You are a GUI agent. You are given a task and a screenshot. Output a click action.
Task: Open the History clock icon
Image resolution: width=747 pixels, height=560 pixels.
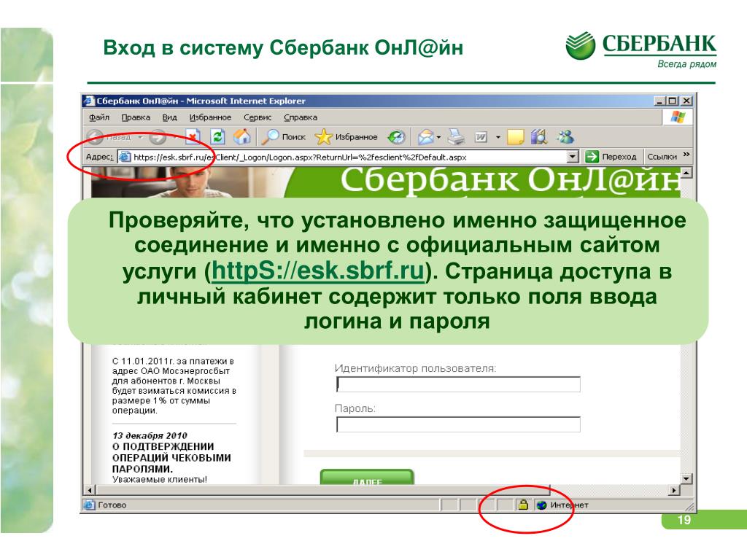pyautogui.click(x=396, y=137)
